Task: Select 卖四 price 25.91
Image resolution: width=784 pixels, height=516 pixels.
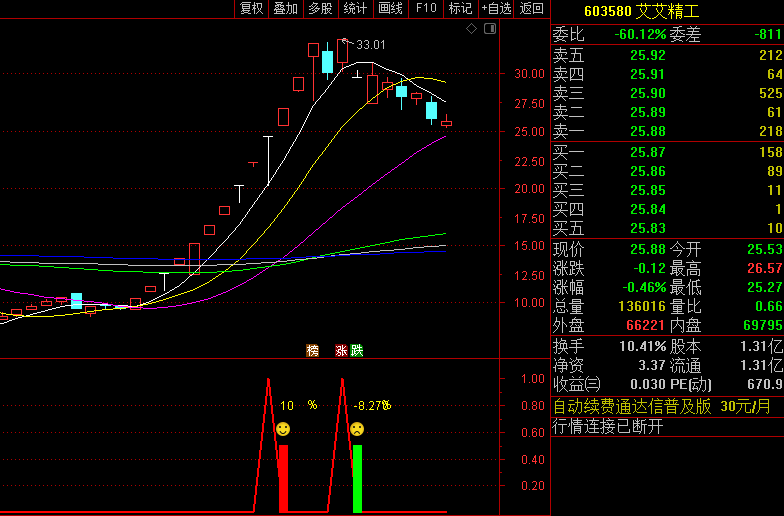Action: tap(648, 74)
